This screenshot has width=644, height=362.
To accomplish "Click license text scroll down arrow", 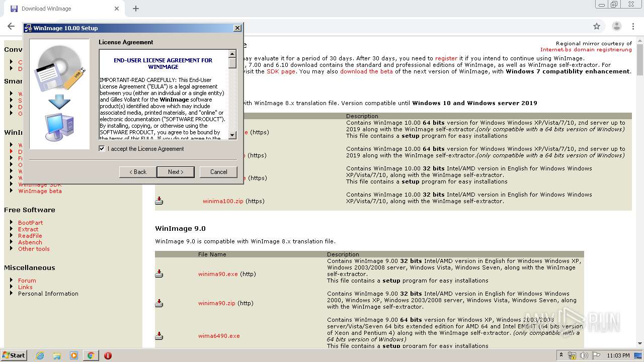I will click(x=232, y=135).
